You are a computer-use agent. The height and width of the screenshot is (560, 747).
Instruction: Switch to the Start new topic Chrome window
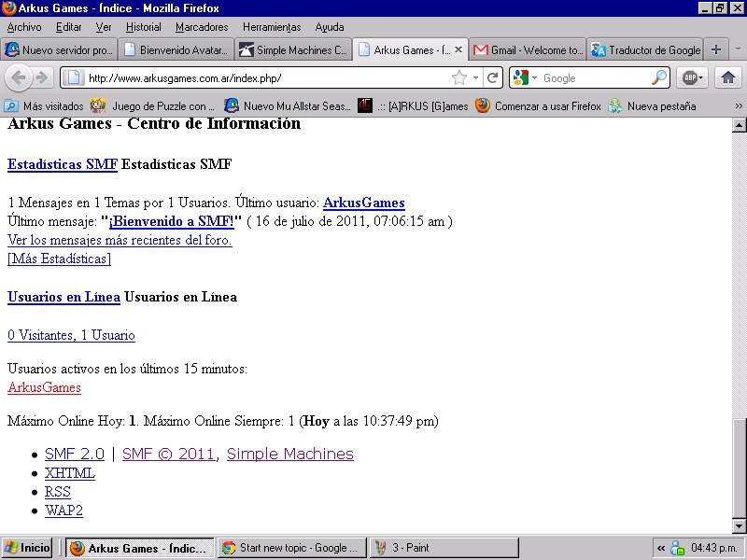click(x=291, y=548)
